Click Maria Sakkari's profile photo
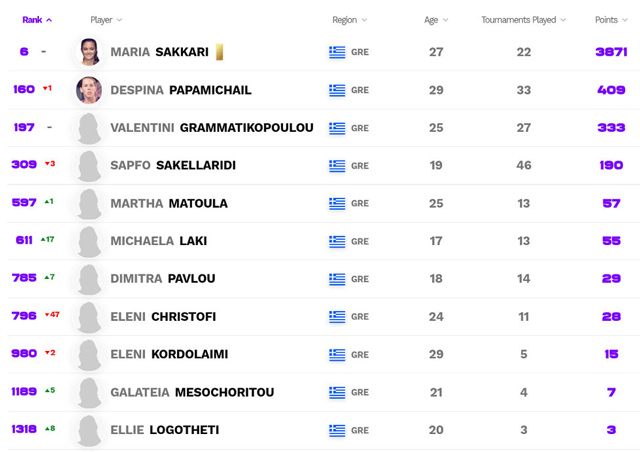Image resolution: width=640 pixels, height=452 pixels. [89, 52]
